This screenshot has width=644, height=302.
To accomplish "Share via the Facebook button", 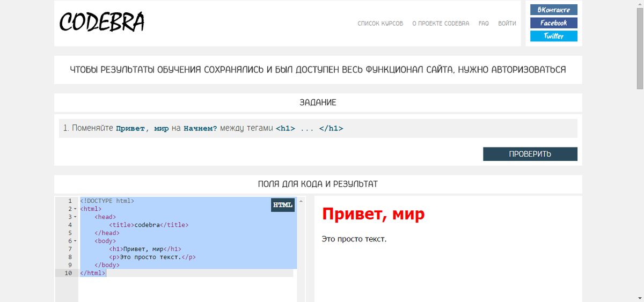I will pyautogui.click(x=554, y=23).
